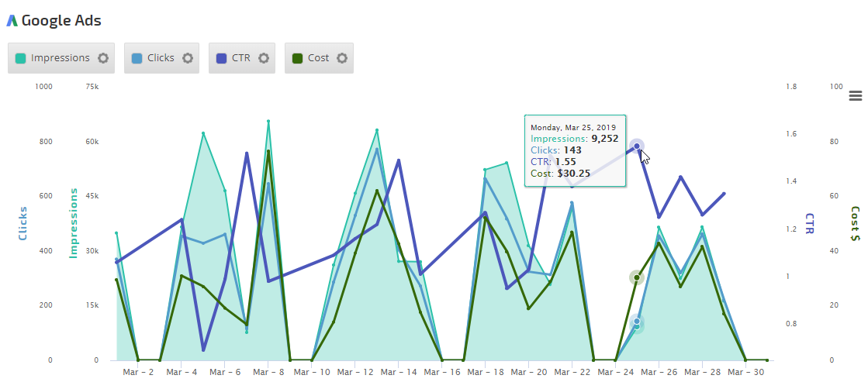The width and height of the screenshot is (868, 389).
Task: Click the CTR right axis title
Action: 811,224
